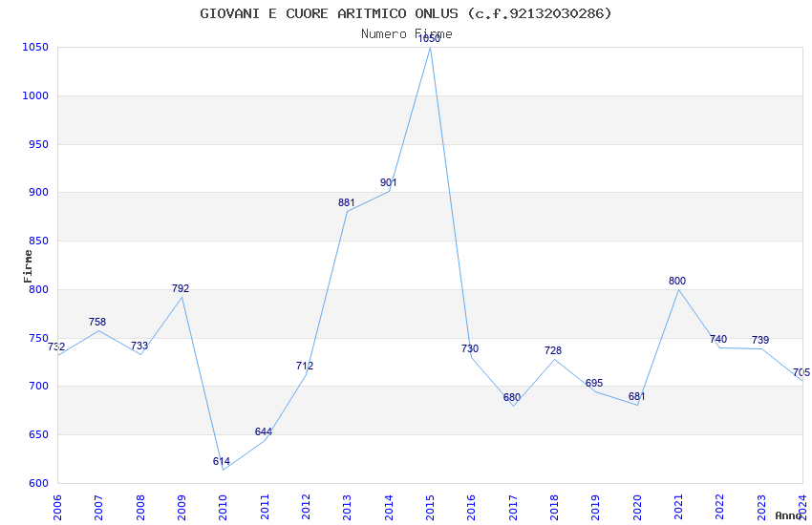The height and width of the screenshot is (525, 812).
Task: Click the x-axis title Anno
Action: pos(789,515)
